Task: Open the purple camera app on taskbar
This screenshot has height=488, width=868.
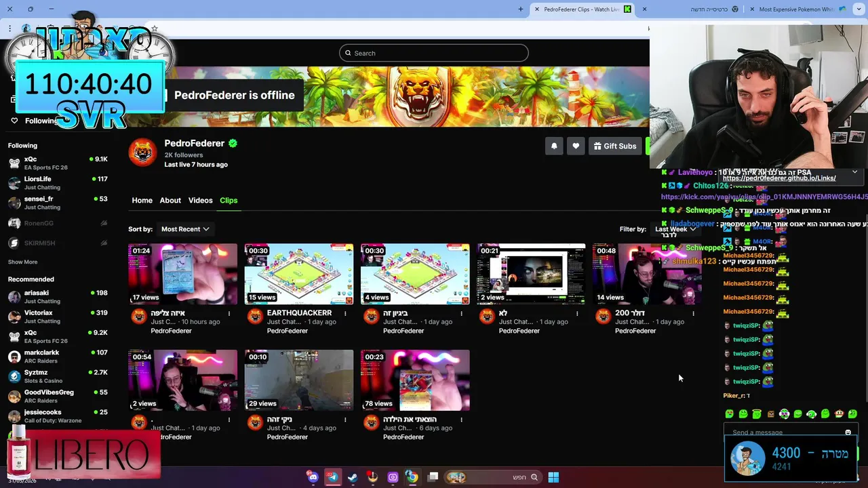Action: (x=393, y=477)
